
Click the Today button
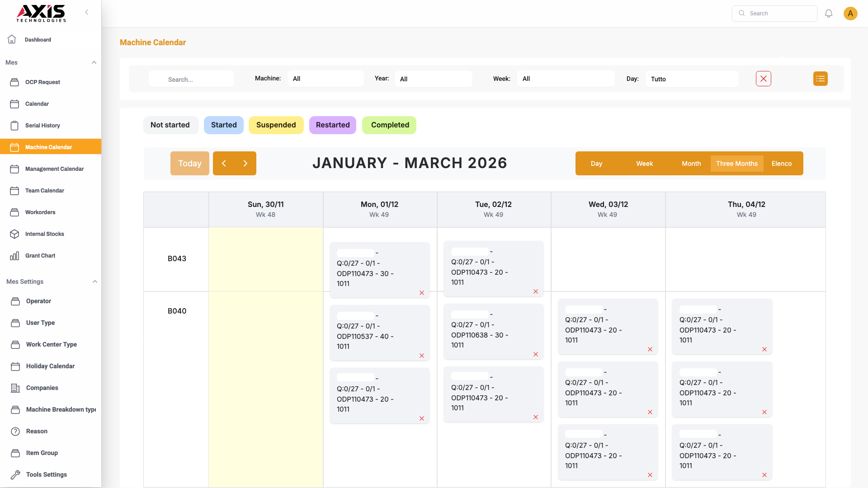tap(189, 164)
